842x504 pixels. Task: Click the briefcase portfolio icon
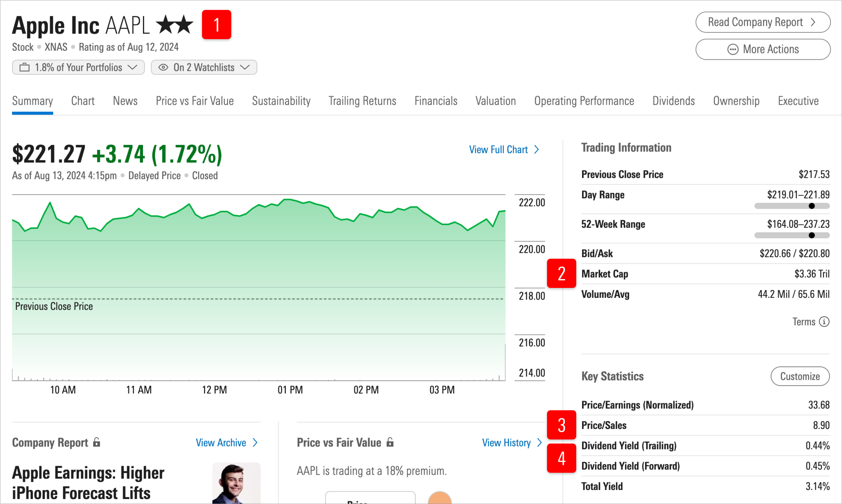[x=25, y=67]
